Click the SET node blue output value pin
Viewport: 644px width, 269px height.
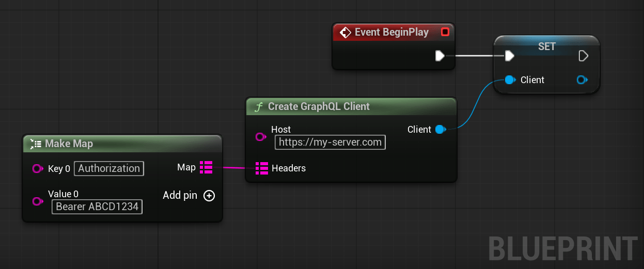[x=582, y=80]
